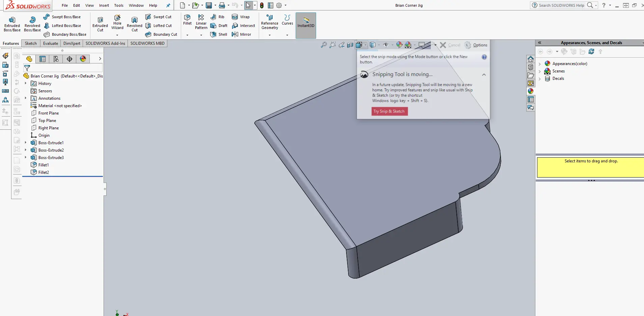Viewport: 644px width, 316px height.
Task: Open the Reference Geometry dropdown arrow
Action: 270,35
